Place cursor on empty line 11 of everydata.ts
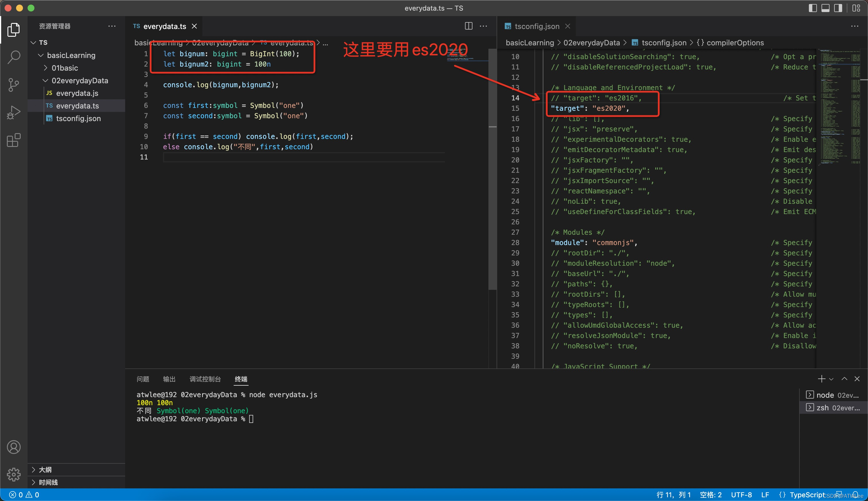 coord(304,157)
